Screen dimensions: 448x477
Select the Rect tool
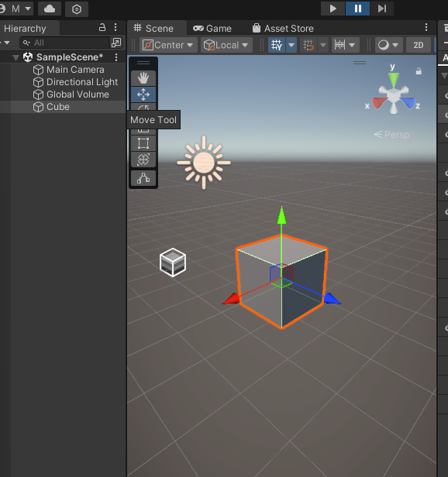point(143,143)
